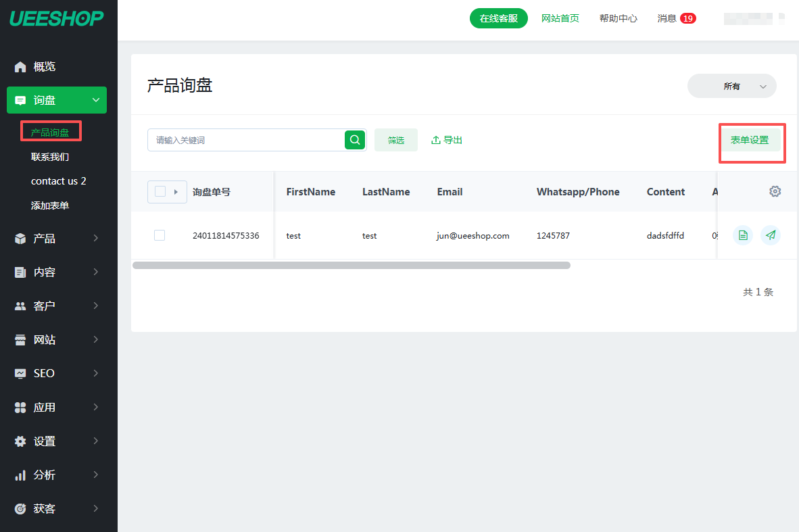Click the UEESHOP logo

pyautogui.click(x=57, y=18)
